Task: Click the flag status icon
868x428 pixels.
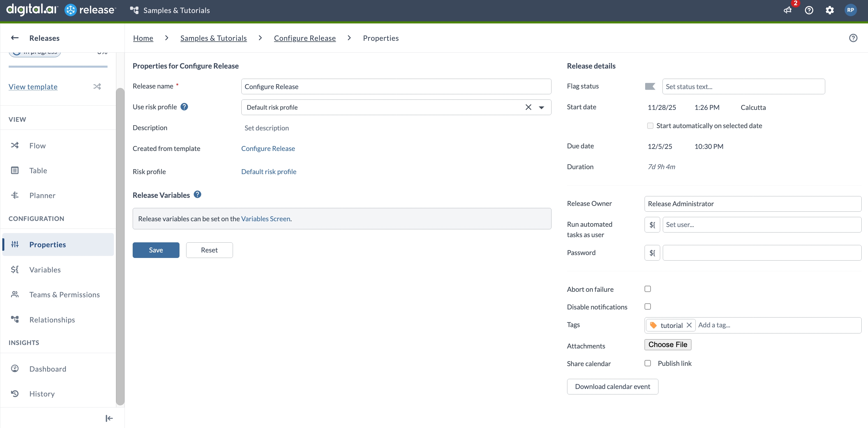Action: coord(650,86)
